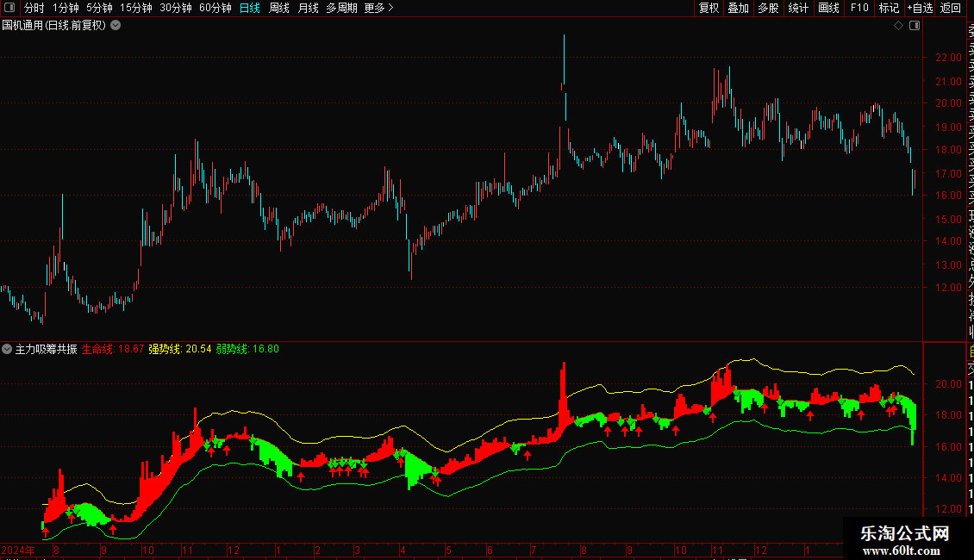Click 叠加 overlay button

[x=739, y=8]
